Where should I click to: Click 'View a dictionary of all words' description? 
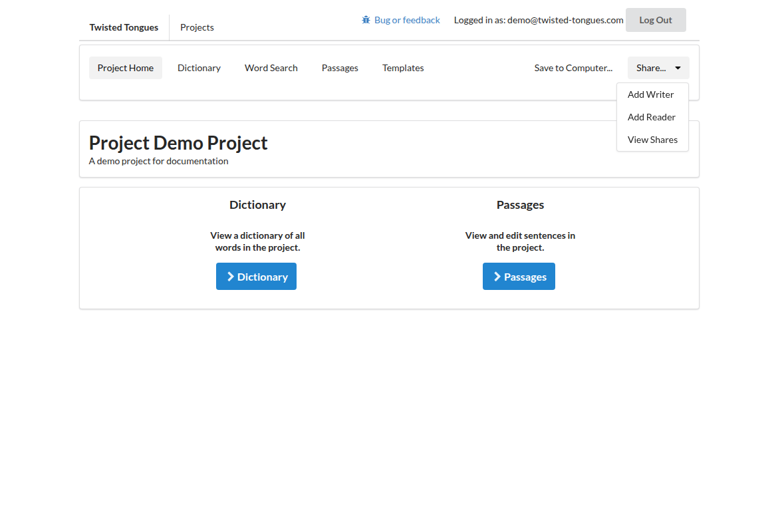point(257,241)
